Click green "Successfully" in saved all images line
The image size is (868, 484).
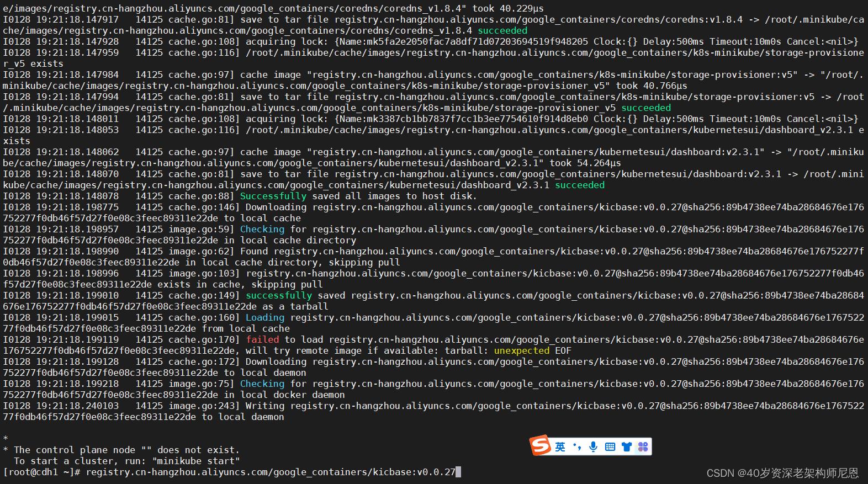(273, 196)
